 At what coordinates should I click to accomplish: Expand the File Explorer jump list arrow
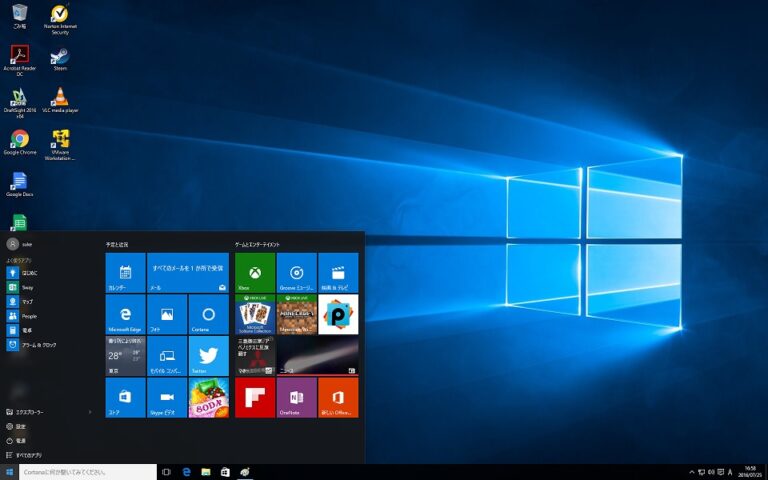click(x=90, y=412)
